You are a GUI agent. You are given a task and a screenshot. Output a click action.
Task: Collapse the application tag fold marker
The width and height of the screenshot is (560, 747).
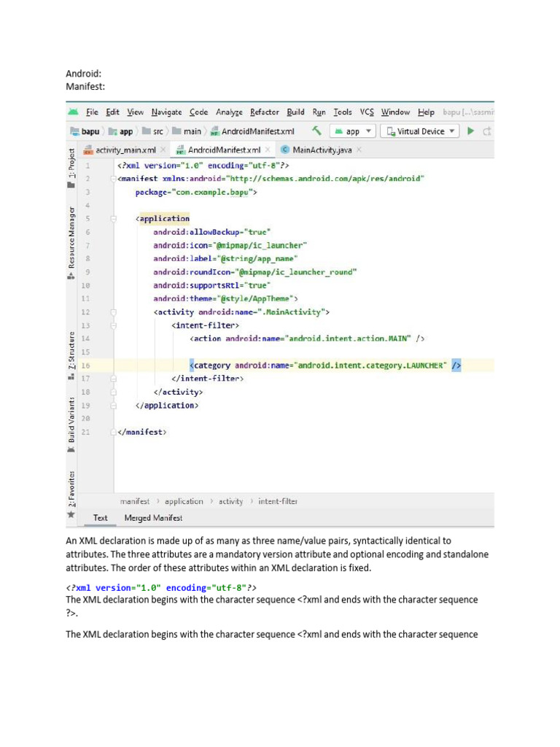114,219
